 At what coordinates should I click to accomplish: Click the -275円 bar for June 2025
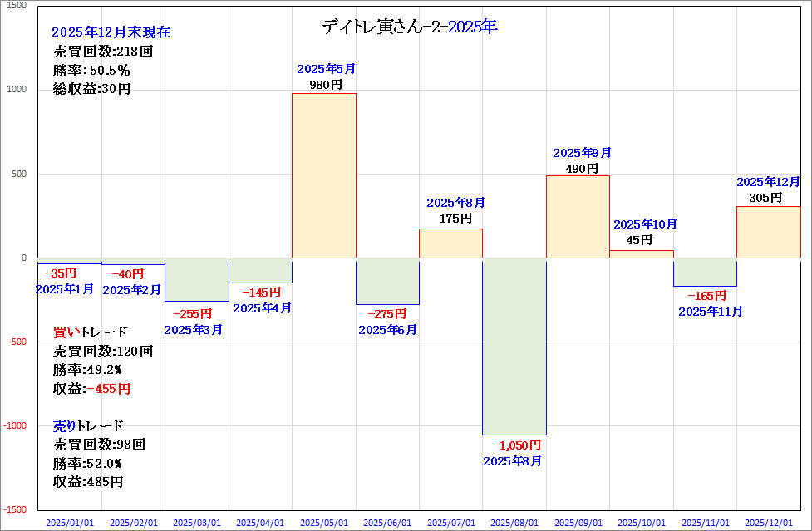pos(387,282)
